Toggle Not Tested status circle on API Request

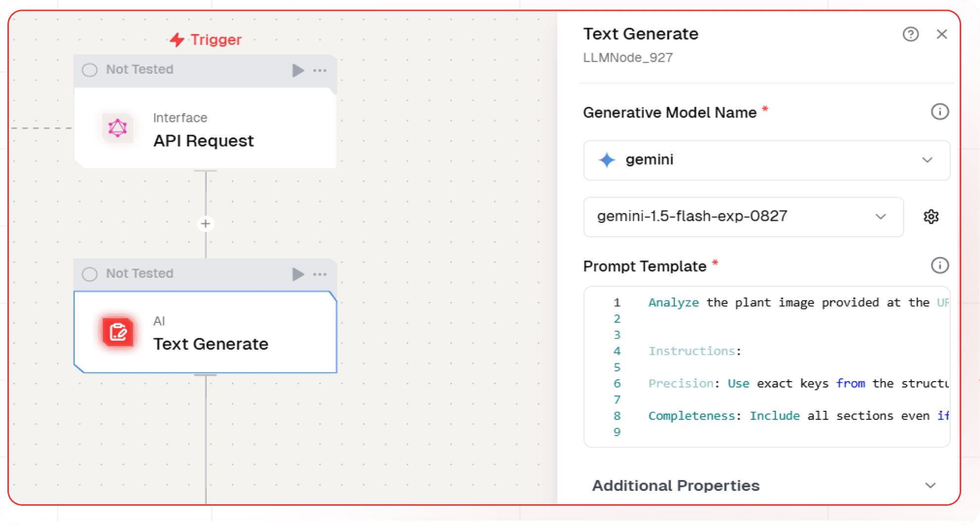click(89, 70)
